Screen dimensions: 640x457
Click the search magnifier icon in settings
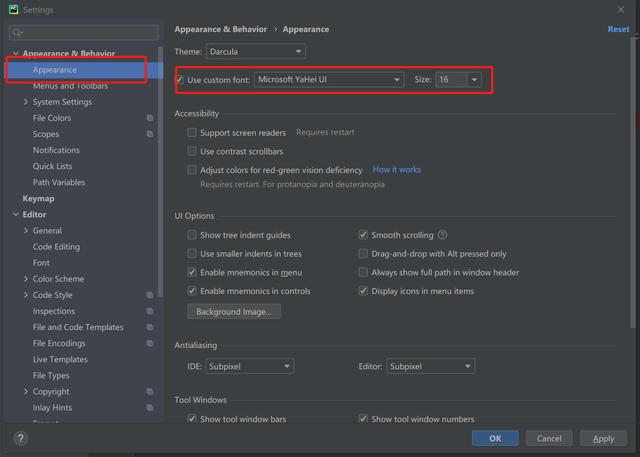[17, 33]
